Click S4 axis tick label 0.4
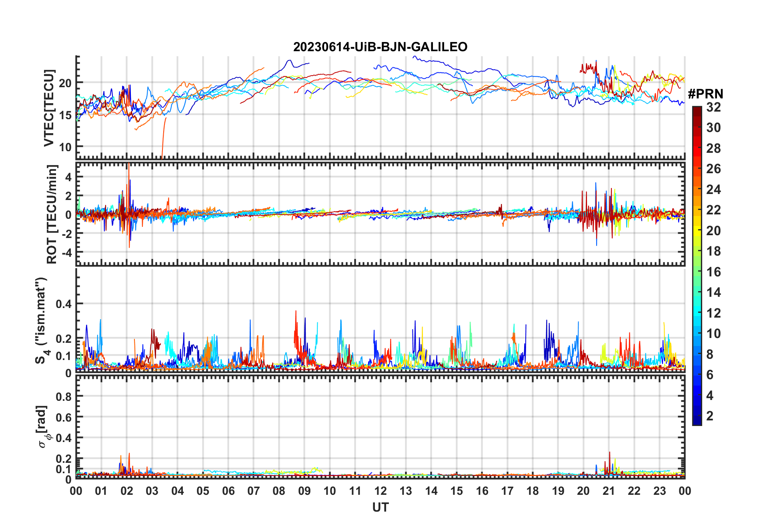Image resolution: width=761 pixels, height=532 pixels. point(64,304)
